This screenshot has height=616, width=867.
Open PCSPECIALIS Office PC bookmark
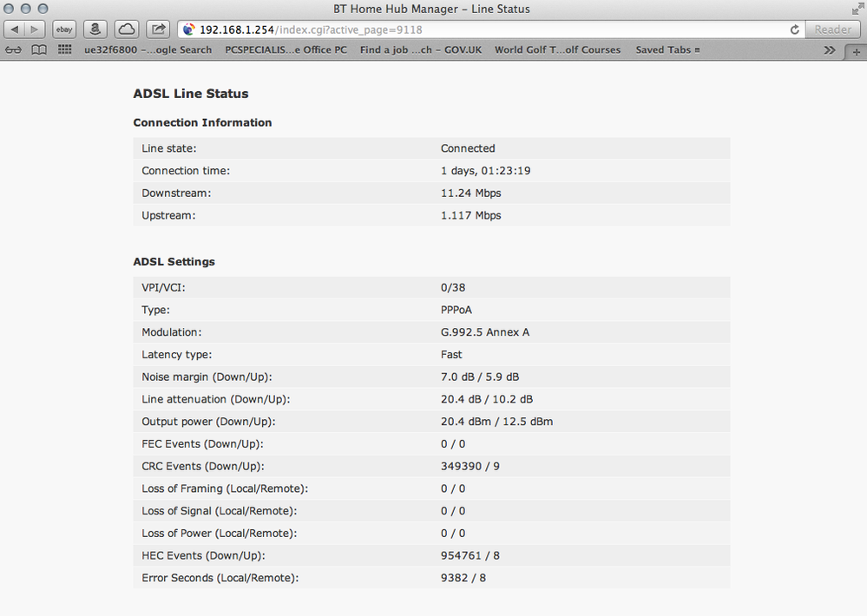[x=286, y=49]
